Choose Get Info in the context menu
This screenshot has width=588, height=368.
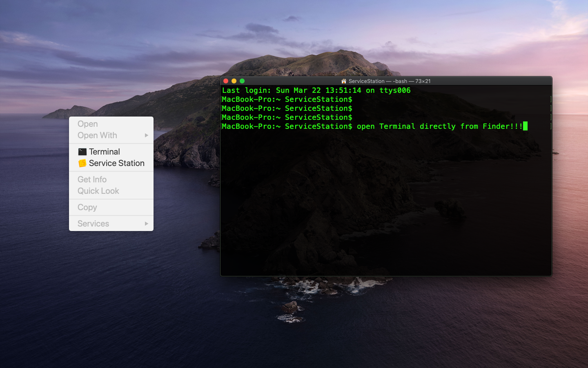[92, 180]
